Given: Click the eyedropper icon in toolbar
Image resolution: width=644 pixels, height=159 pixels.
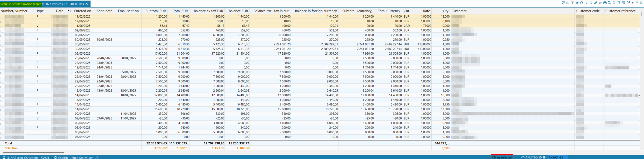Looking at the screenshot, I should pos(596,3).
